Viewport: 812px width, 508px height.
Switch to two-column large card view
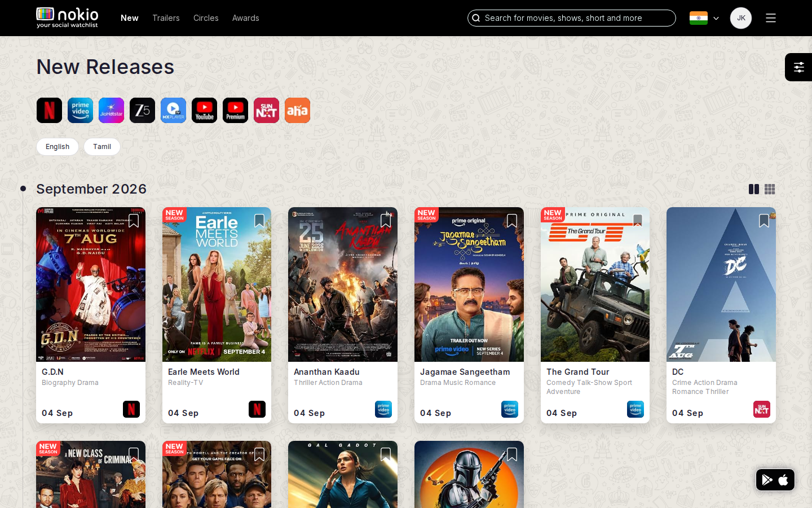(x=754, y=189)
